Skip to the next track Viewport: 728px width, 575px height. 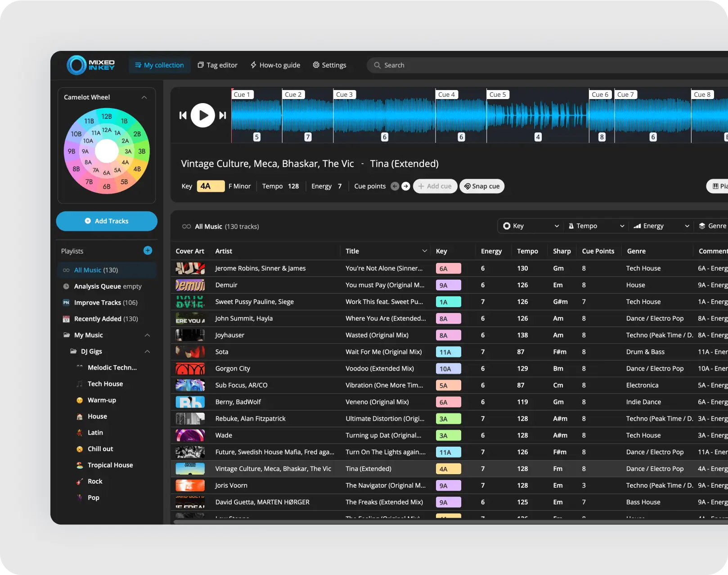223,116
